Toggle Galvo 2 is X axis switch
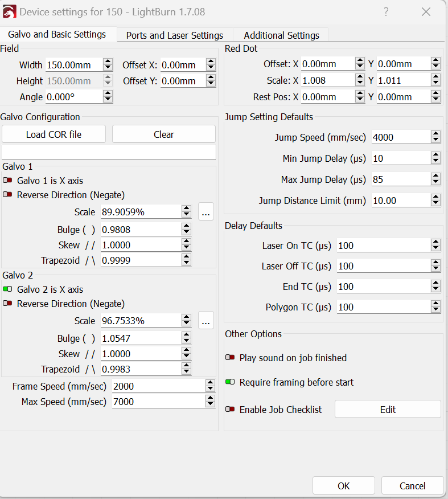The height and width of the screenshot is (499, 448). click(x=7, y=289)
